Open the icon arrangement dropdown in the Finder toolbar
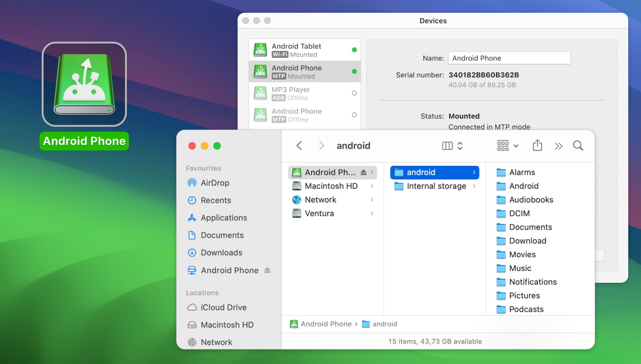The image size is (641, 364). (x=507, y=145)
